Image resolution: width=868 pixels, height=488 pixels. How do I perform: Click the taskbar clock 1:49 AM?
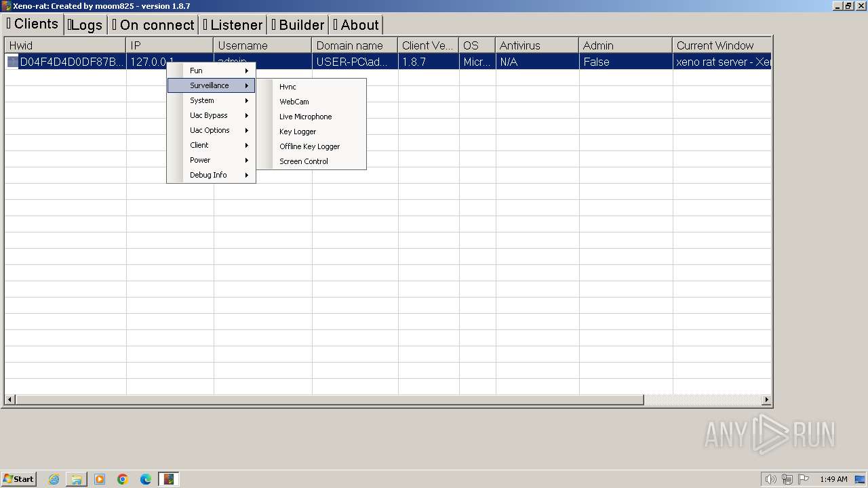pos(833,479)
